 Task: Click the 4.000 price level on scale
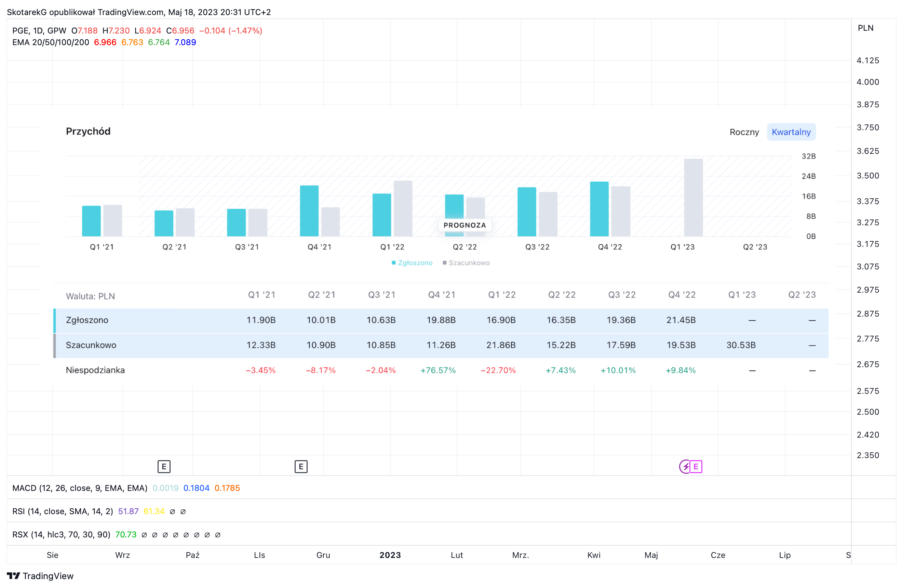coord(868,82)
